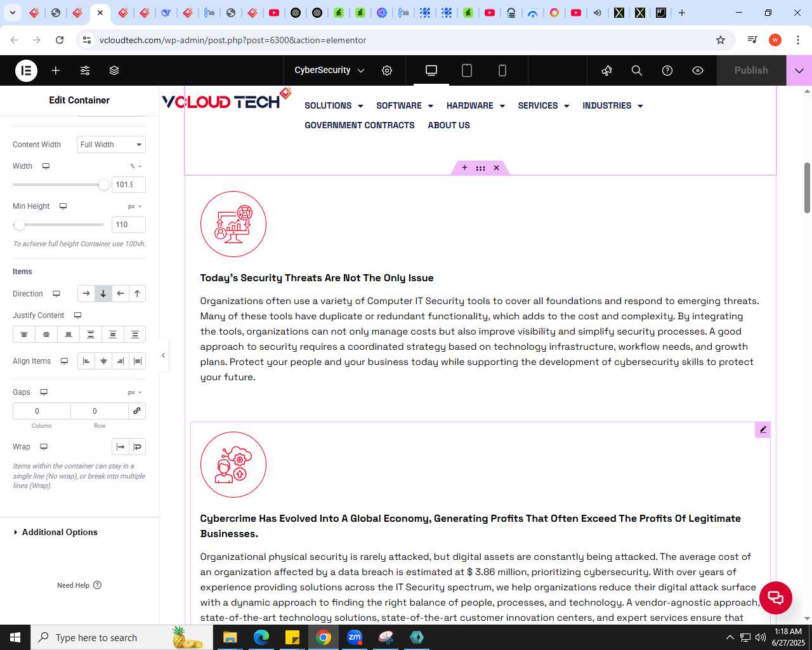
Task: Open the SOFTWARE nav menu
Action: (x=405, y=105)
